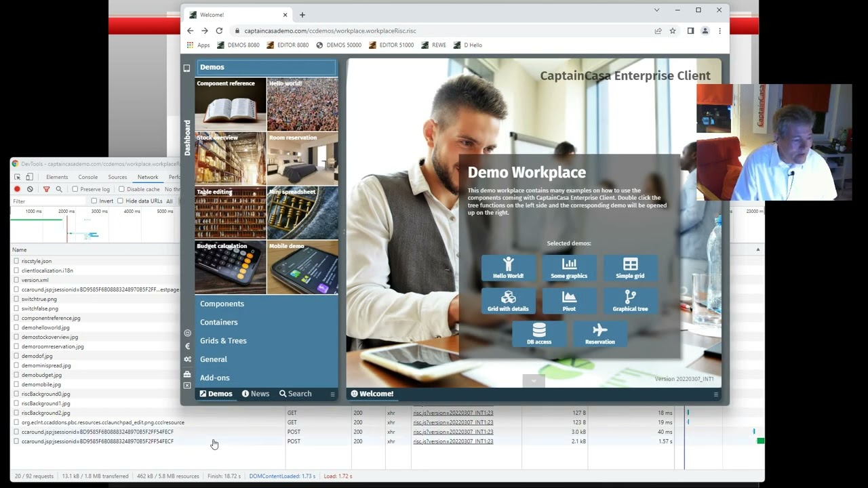The width and height of the screenshot is (868, 488).
Task: Activate DevTools inspect element picker
Action: [18, 177]
